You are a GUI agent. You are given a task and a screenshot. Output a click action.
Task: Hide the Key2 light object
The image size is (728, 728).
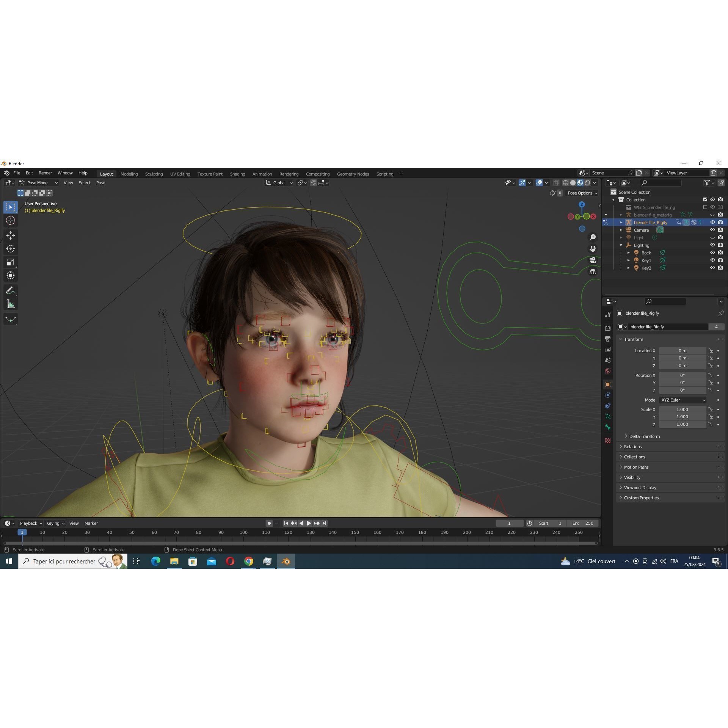click(x=712, y=268)
